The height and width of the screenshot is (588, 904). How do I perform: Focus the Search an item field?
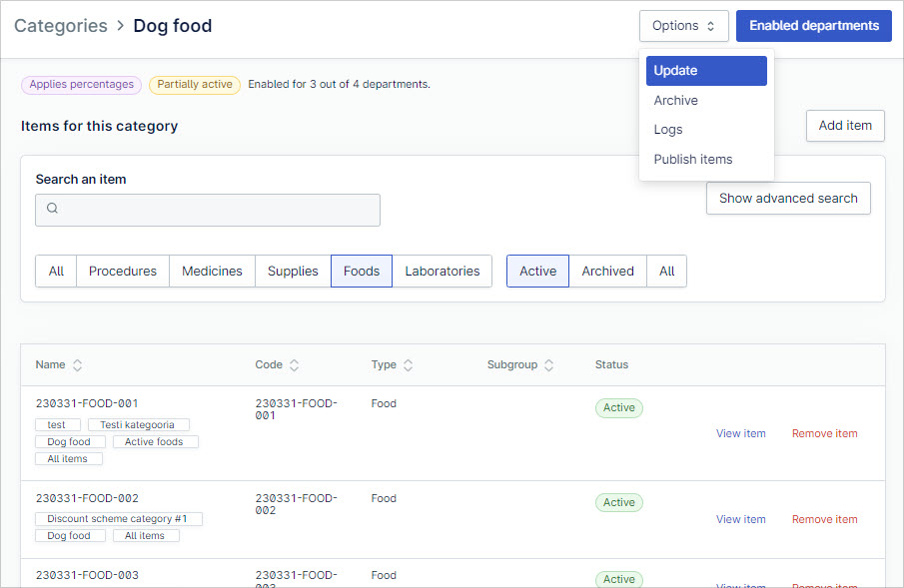208,210
